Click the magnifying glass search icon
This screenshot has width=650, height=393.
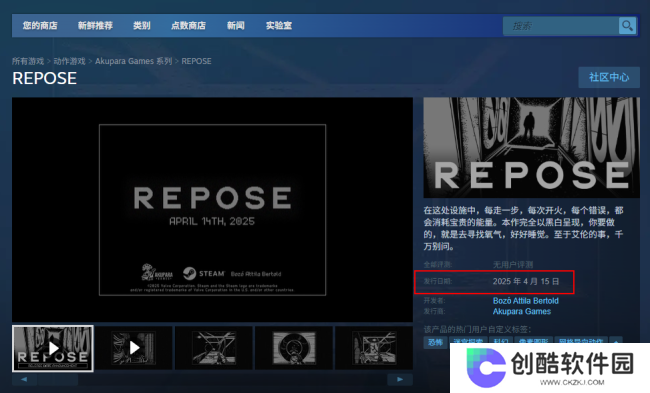[627, 26]
